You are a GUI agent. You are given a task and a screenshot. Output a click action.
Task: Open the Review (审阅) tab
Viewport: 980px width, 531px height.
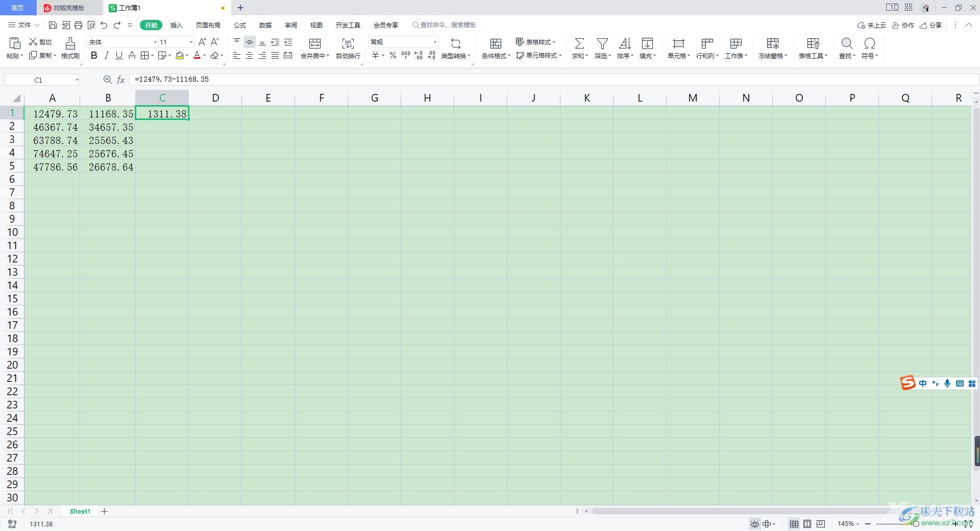291,25
